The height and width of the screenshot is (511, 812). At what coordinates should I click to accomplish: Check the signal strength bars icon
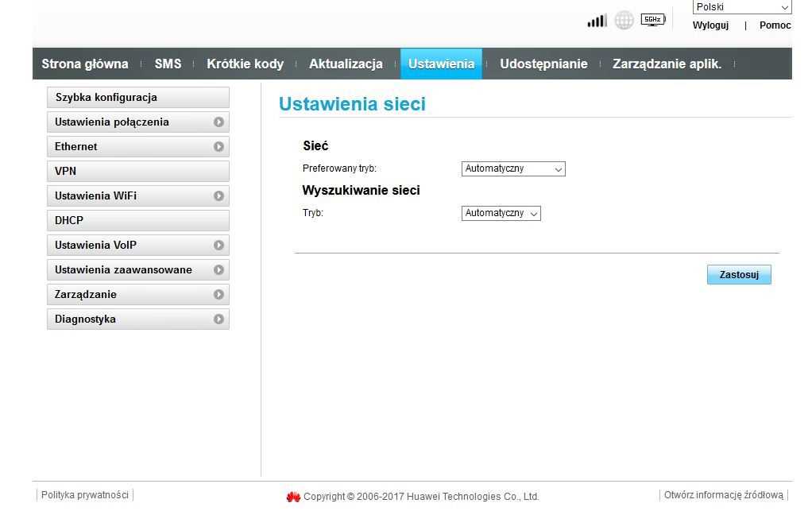pyautogui.click(x=597, y=21)
